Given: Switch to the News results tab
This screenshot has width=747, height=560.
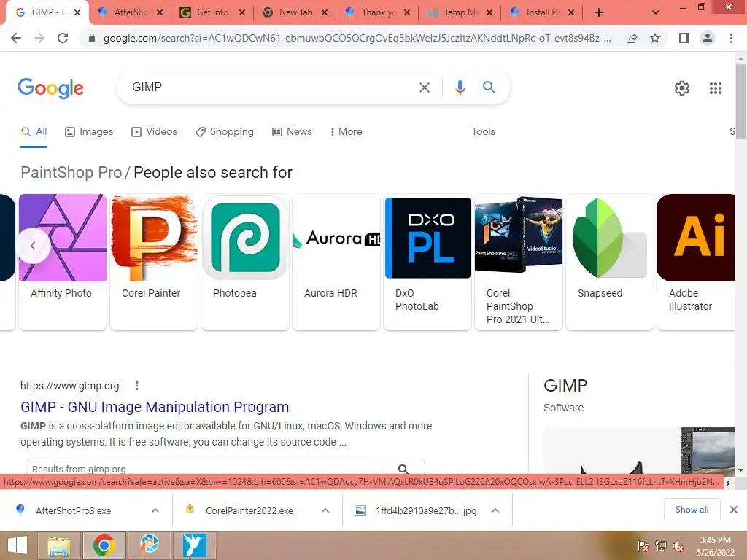Looking at the screenshot, I should (292, 131).
